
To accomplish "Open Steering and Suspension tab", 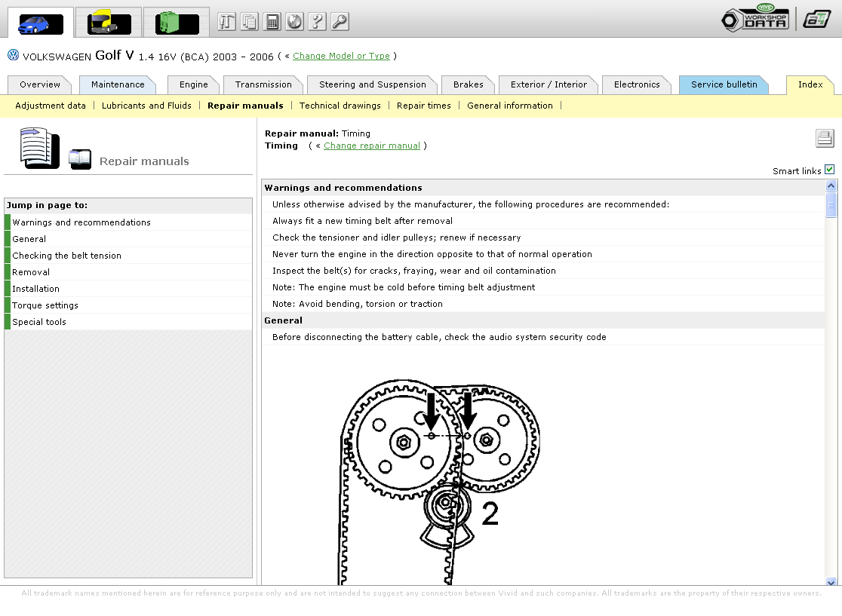I will (372, 84).
